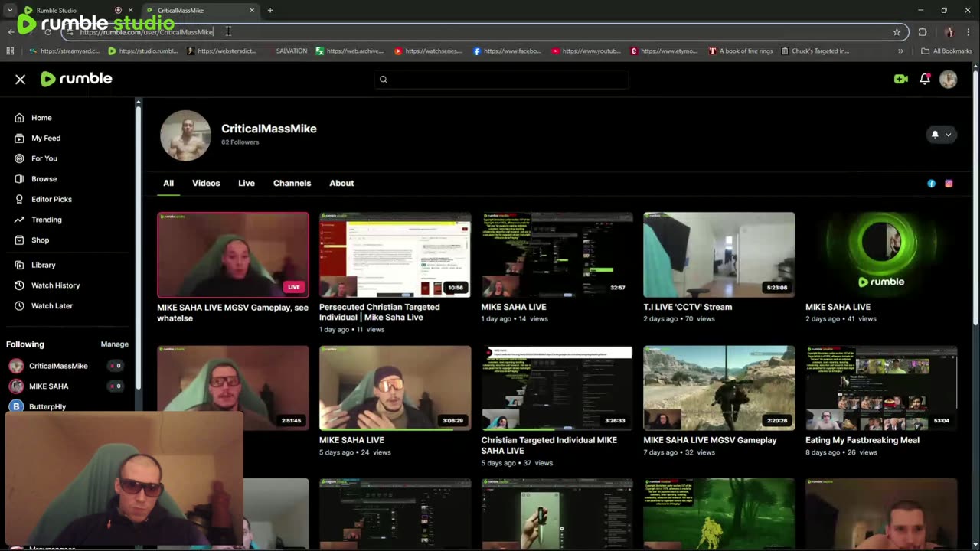The height and width of the screenshot is (551, 980).
Task: Click the Manage following link
Action: pyautogui.click(x=115, y=344)
